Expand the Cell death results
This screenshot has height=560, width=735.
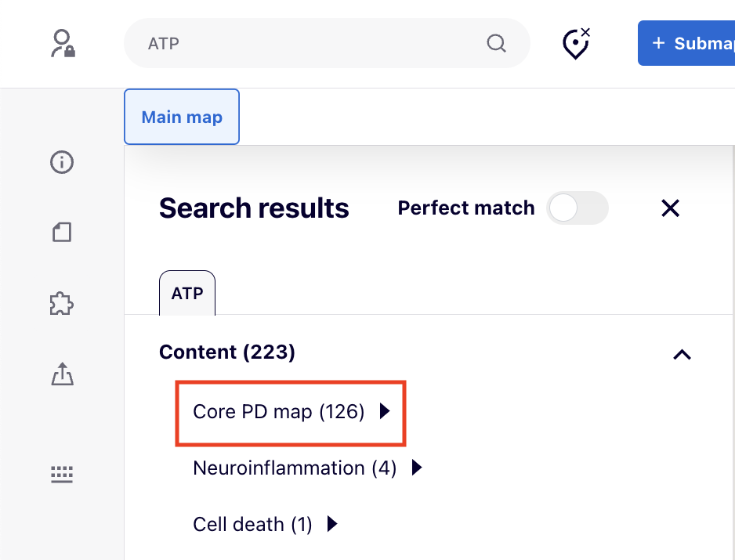click(331, 524)
